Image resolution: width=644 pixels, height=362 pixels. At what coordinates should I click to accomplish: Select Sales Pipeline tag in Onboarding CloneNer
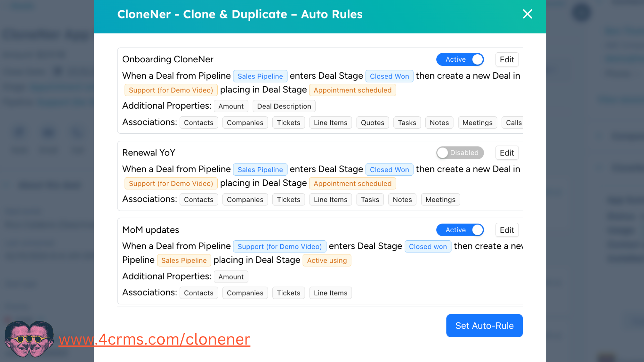[x=260, y=76]
